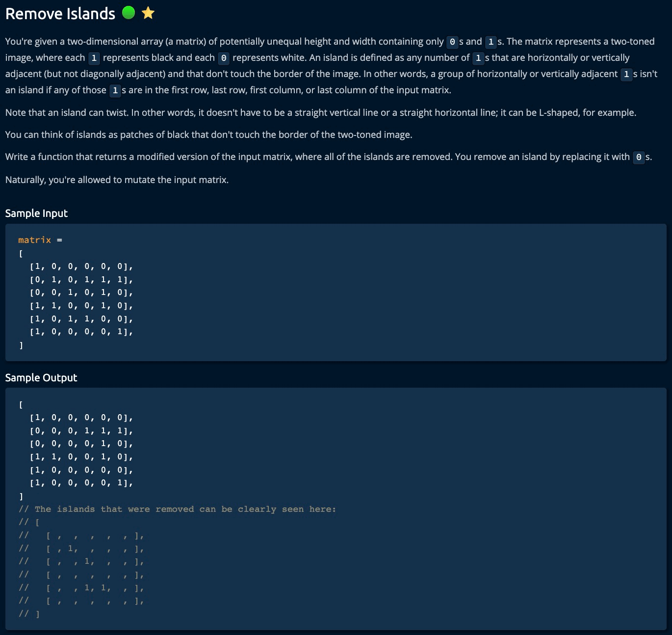Click the "Note that an island can twist" paragraph
The width and height of the screenshot is (672, 635).
click(x=320, y=112)
